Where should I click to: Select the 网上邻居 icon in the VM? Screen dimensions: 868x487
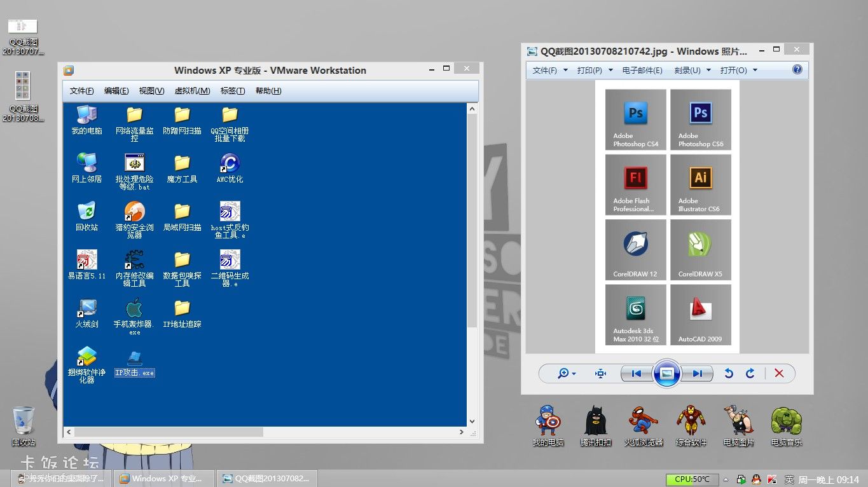[x=86, y=168]
